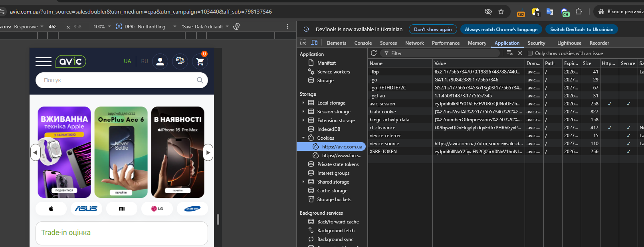Open the inspect element picker tool
The height and width of the screenshot is (247, 644).
303,43
